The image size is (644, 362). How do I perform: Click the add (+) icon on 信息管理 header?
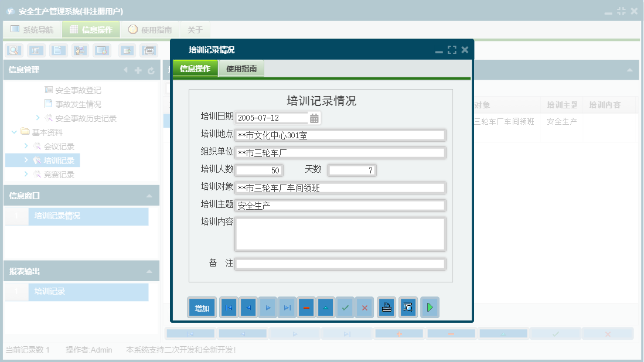pyautogui.click(x=137, y=71)
